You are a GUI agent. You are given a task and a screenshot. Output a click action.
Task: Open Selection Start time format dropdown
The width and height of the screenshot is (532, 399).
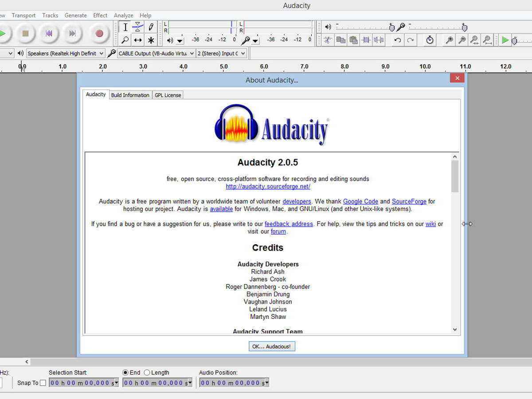[117, 383]
